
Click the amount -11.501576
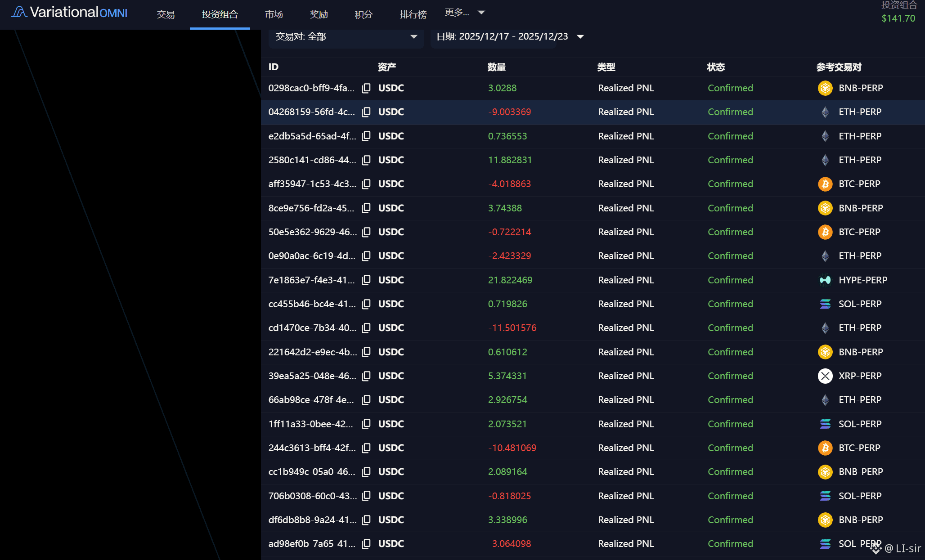(512, 328)
